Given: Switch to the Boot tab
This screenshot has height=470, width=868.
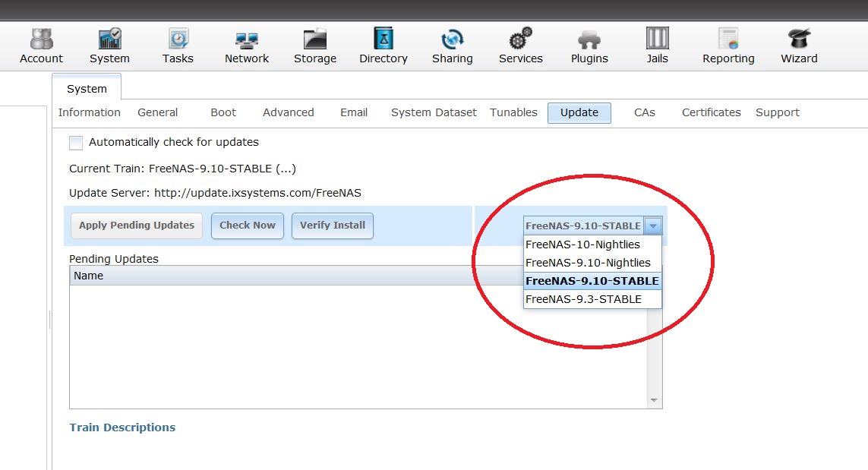Looking at the screenshot, I should 223,112.
